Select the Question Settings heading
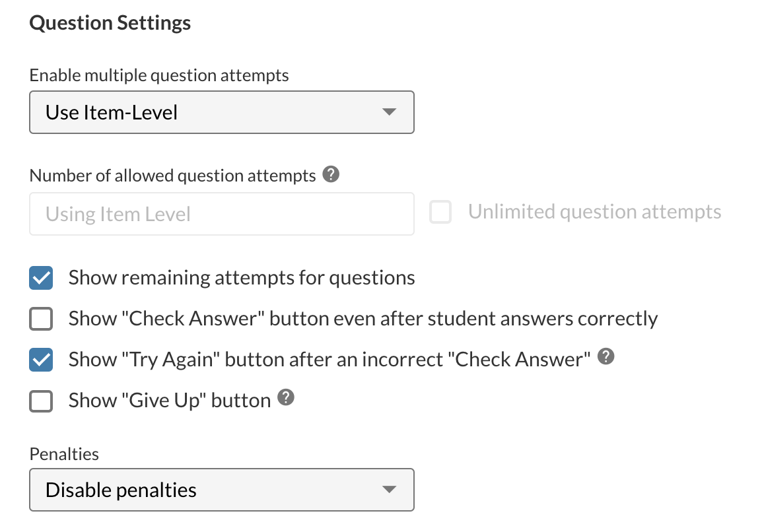The height and width of the screenshot is (532, 762). pos(110,22)
